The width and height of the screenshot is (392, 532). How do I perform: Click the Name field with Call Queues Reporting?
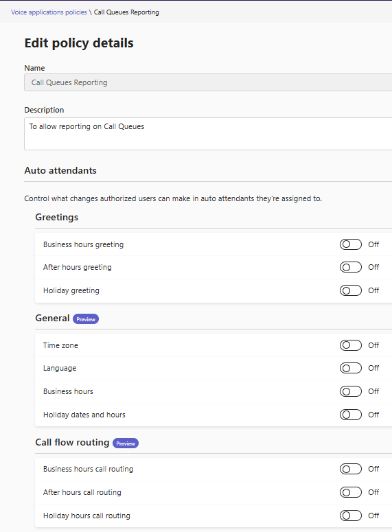tap(208, 82)
